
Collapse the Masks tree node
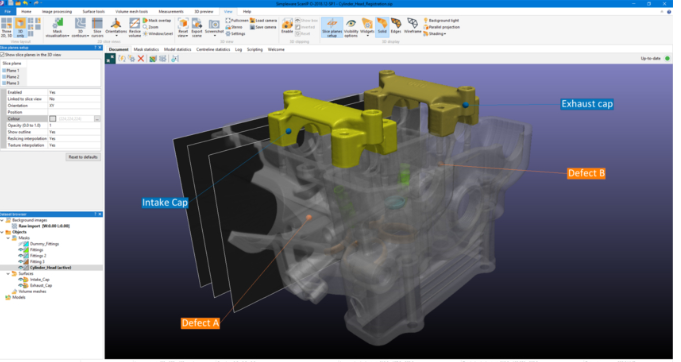click(x=8, y=238)
